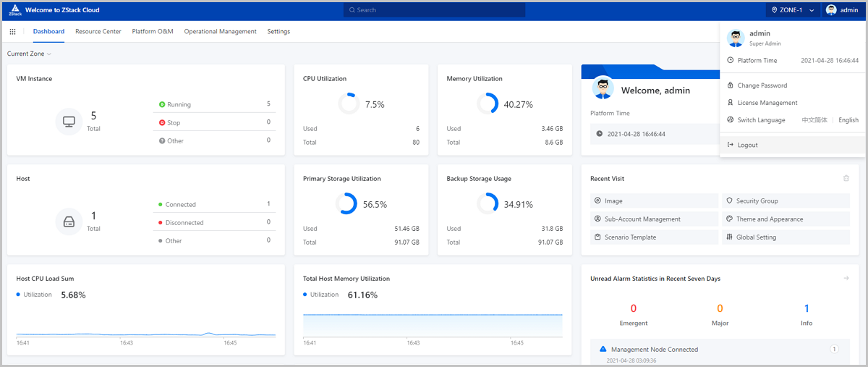Open the apps grid menu icon
This screenshot has width=868, height=367.
point(13,32)
